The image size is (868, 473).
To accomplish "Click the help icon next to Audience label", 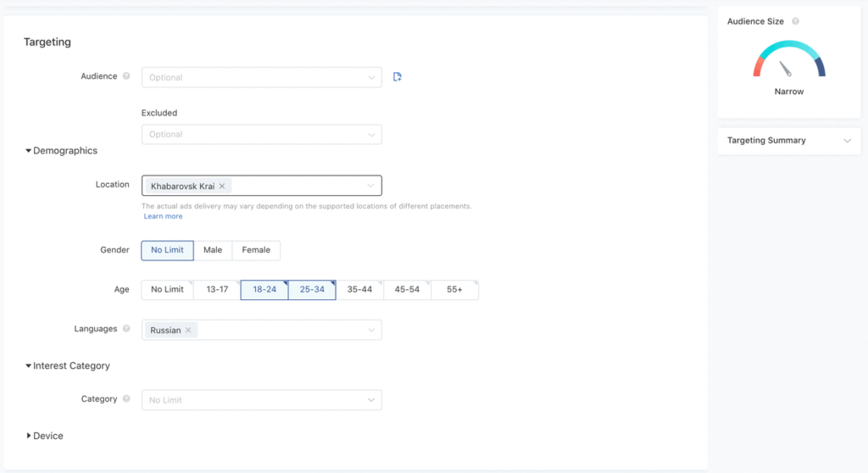I will [126, 76].
